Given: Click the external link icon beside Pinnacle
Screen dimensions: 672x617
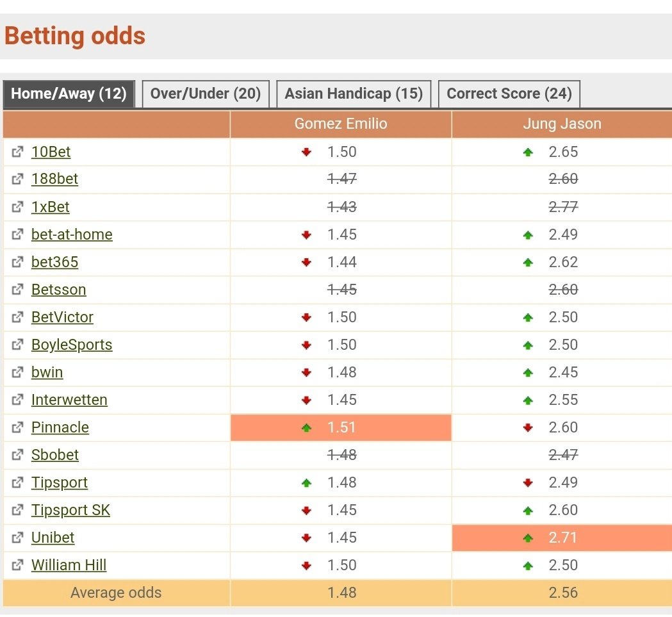Looking at the screenshot, I should [x=17, y=428].
